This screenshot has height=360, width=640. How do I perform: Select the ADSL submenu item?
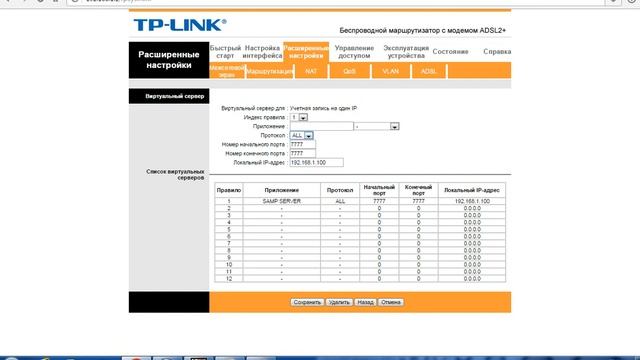428,71
